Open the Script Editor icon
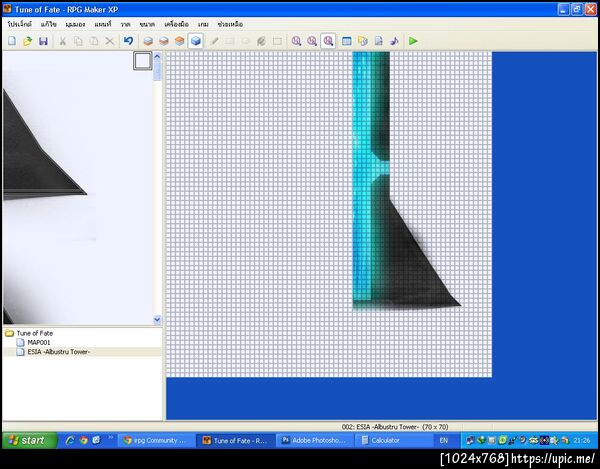Image resolution: width=600 pixels, height=469 pixels. click(x=378, y=41)
